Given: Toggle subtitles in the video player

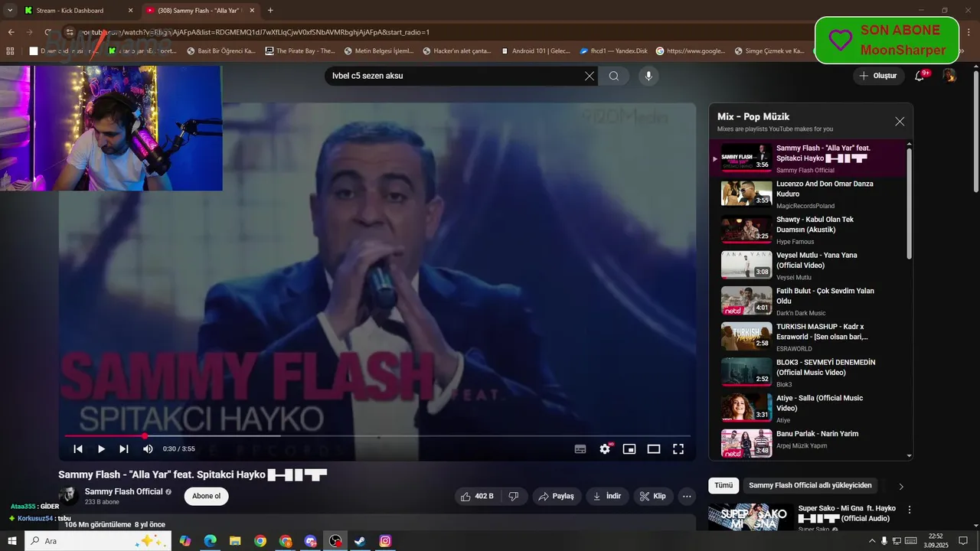Looking at the screenshot, I should [580, 449].
